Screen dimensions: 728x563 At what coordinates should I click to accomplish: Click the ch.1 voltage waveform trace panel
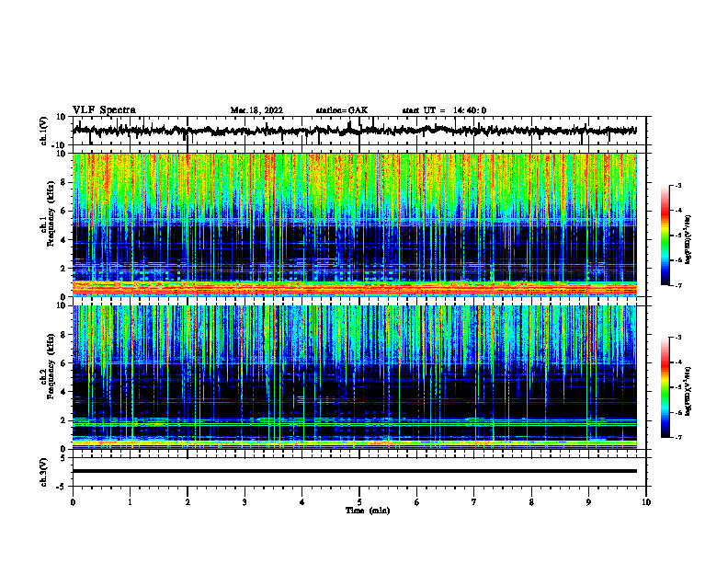click(359, 131)
